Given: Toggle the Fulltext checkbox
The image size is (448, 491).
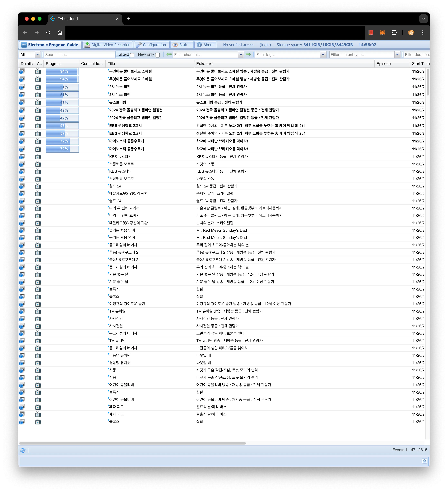Looking at the screenshot, I should point(132,55).
